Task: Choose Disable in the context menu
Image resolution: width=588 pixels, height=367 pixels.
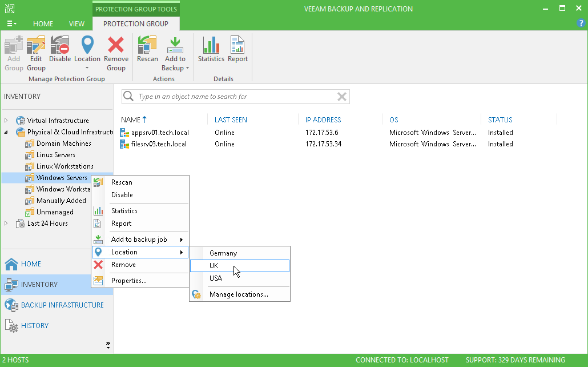Action: (x=140, y=195)
